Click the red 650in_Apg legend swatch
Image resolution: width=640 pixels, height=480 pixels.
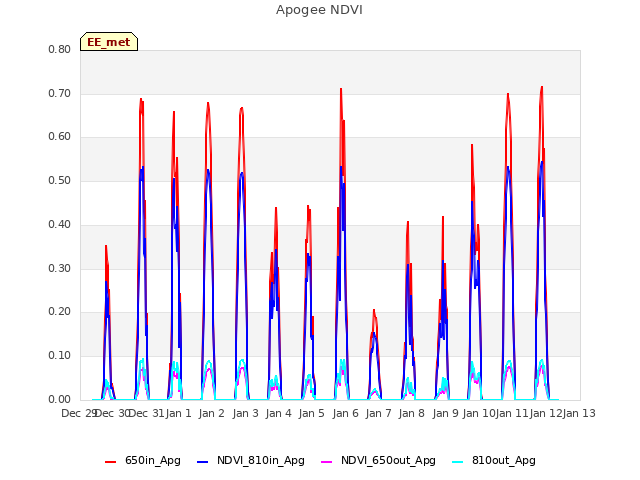point(111,462)
